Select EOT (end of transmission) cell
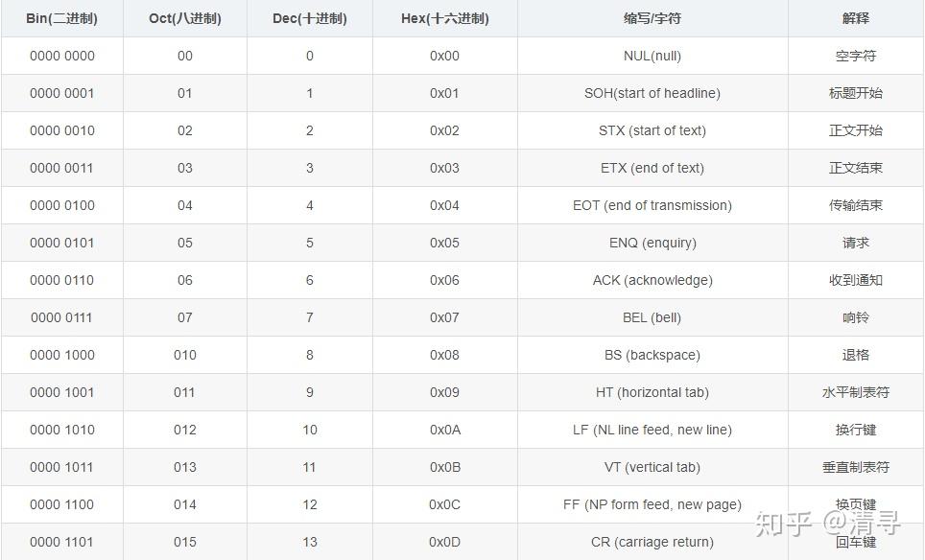 (652, 205)
